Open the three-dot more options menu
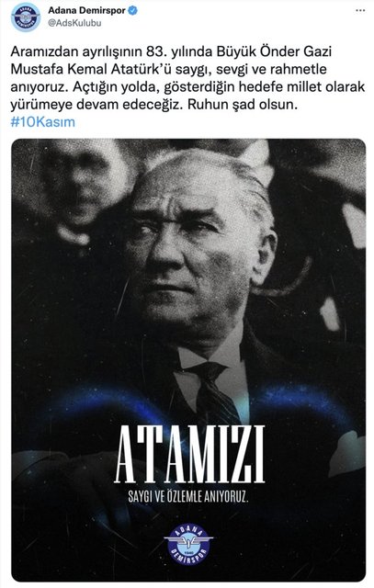Image resolution: width=374 pixels, height=588 pixels. 360,10
